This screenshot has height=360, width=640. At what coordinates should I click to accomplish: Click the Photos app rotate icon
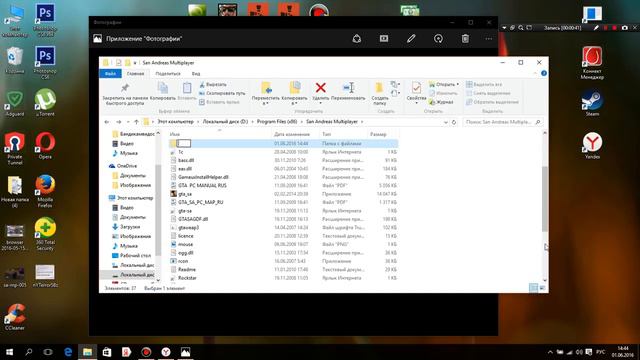click(x=438, y=39)
